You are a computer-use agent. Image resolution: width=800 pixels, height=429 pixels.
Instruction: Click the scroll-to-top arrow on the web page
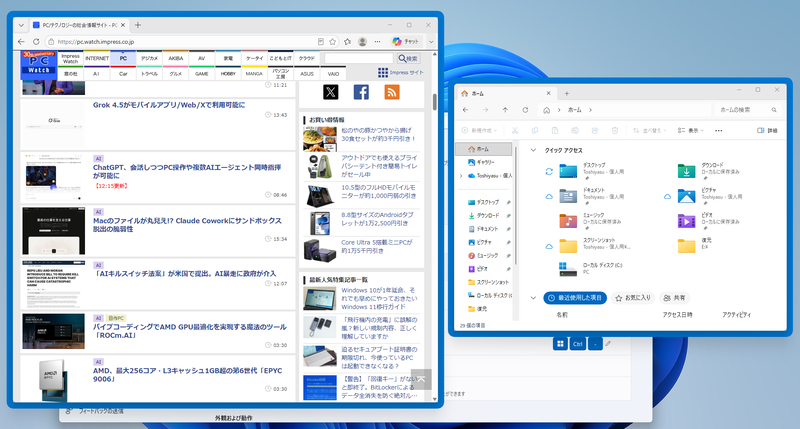click(x=421, y=379)
